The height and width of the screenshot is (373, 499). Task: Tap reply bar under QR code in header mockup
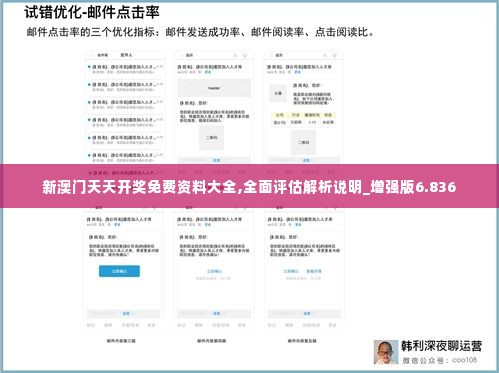pyautogui.click(x=214, y=160)
